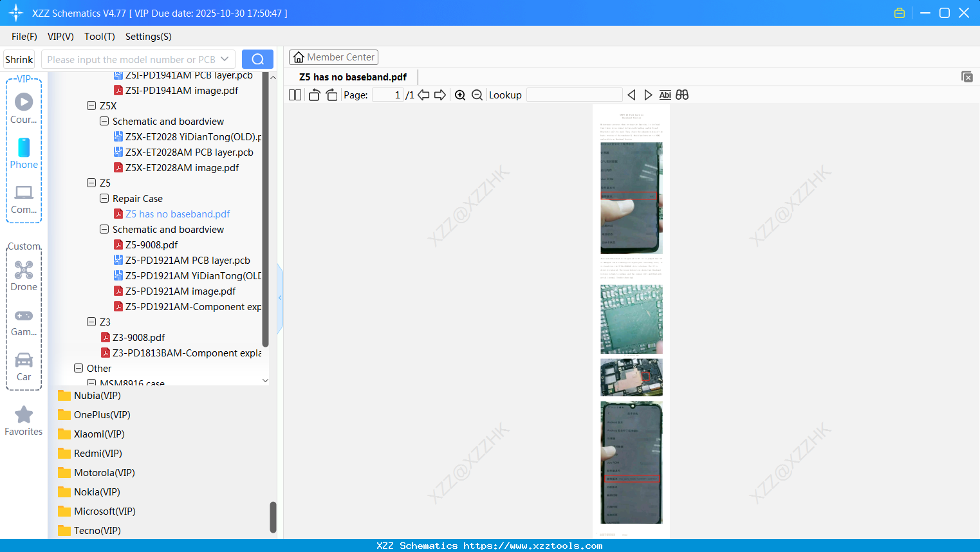Open the Courses section in VIP sidebar
Viewport: 980px width, 552px height.
pyautogui.click(x=24, y=108)
